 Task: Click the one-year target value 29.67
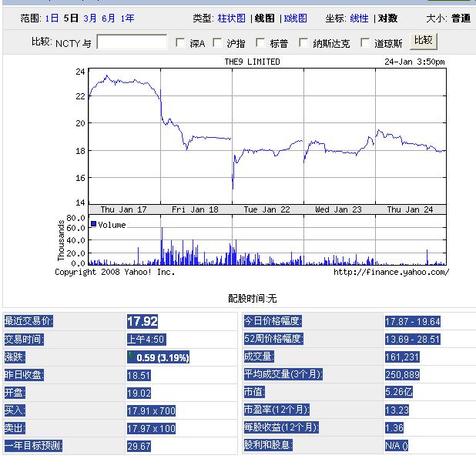pyautogui.click(x=139, y=447)
